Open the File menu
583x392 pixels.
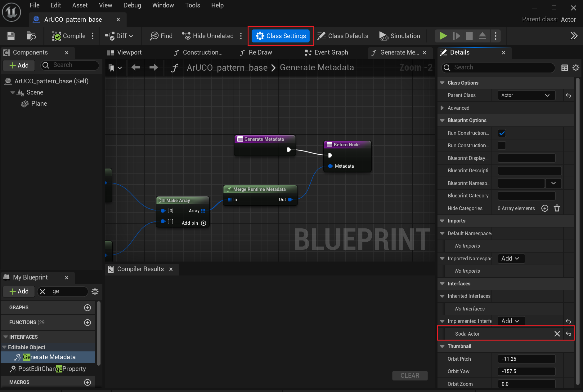(x=34, y=5)
